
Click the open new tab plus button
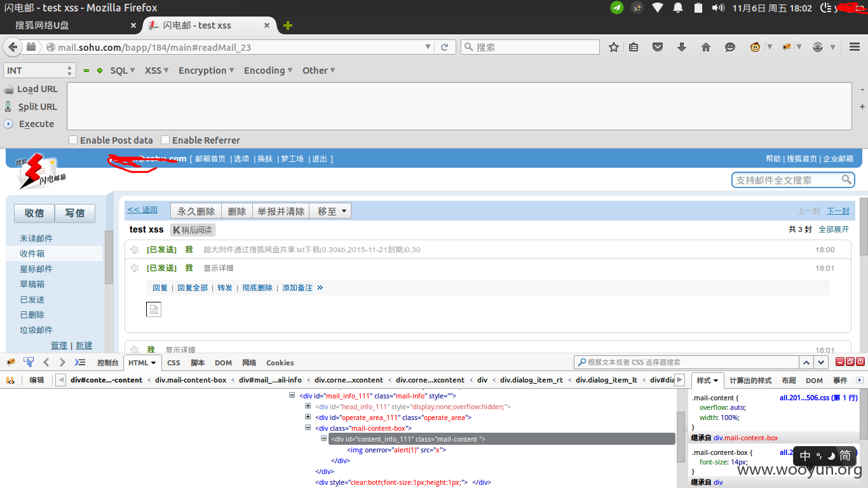click(x=288, y=25)
